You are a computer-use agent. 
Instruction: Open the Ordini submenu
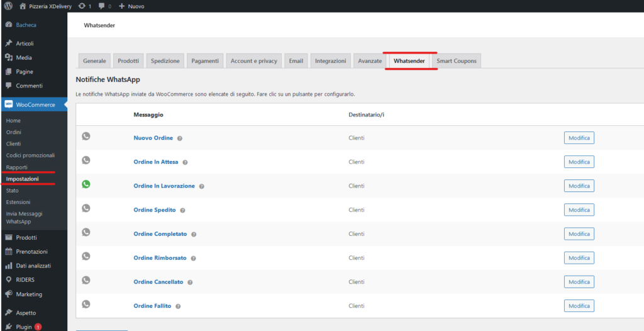(x=14, y=132)
